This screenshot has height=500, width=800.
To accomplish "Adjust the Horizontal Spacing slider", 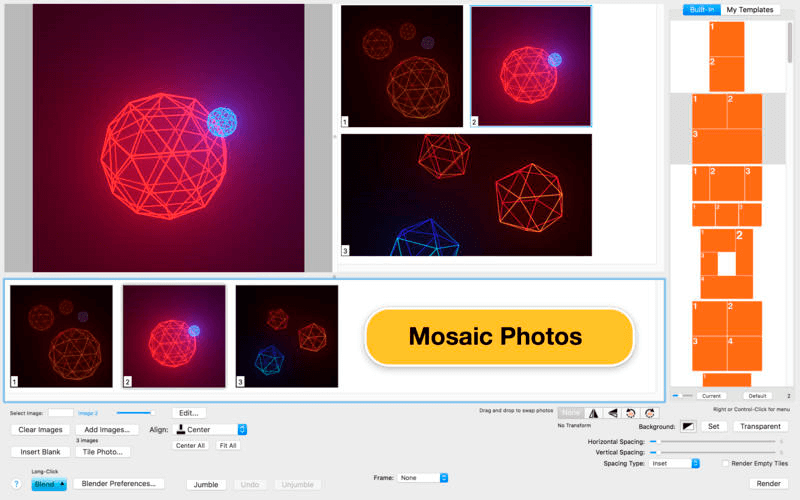I will point(715,441).
